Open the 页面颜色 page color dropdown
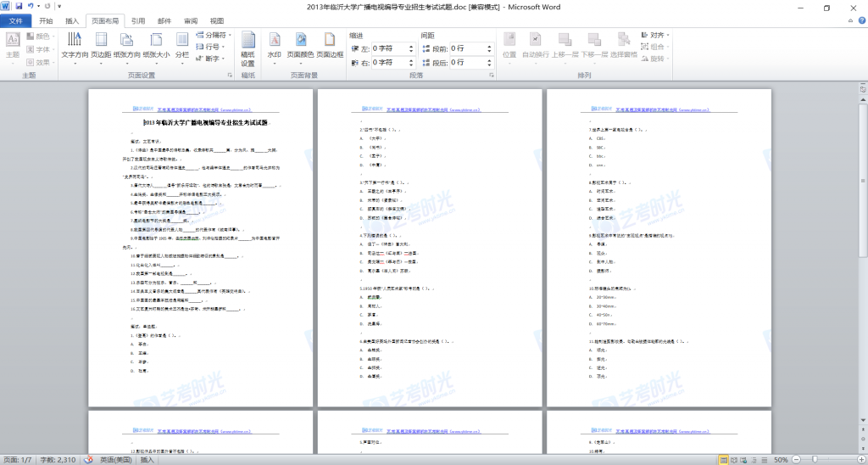Image resolution: width=868 pixels, height=465 pixels. pos(301,44)
